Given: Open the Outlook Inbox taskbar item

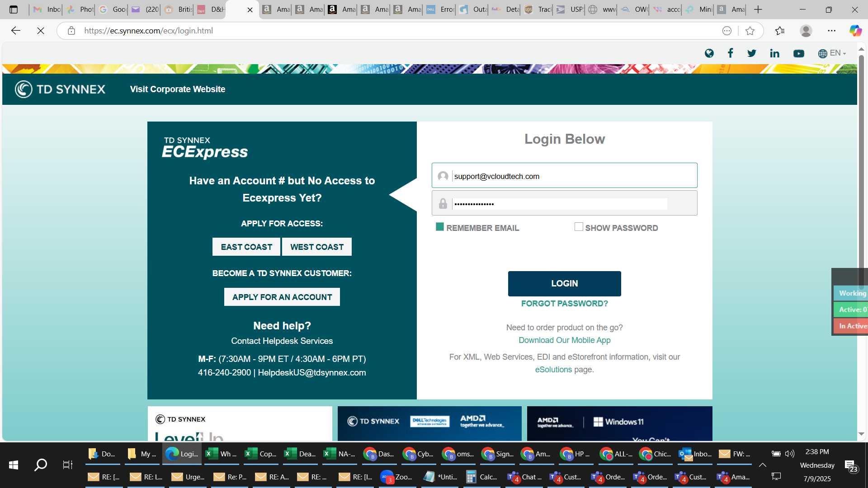Looking at the screenshot, I should point(695,454).
